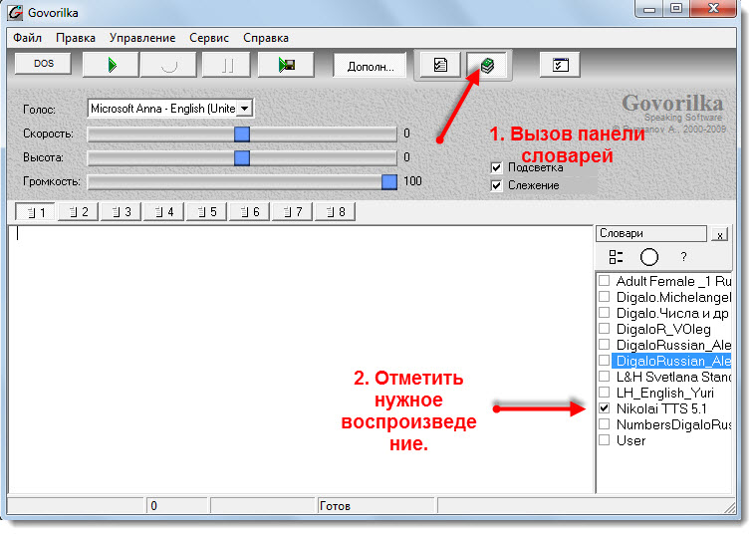Click the Скорость speed slider handle
Viewport: 756px width, 535px height.
(x=242, y=134)
